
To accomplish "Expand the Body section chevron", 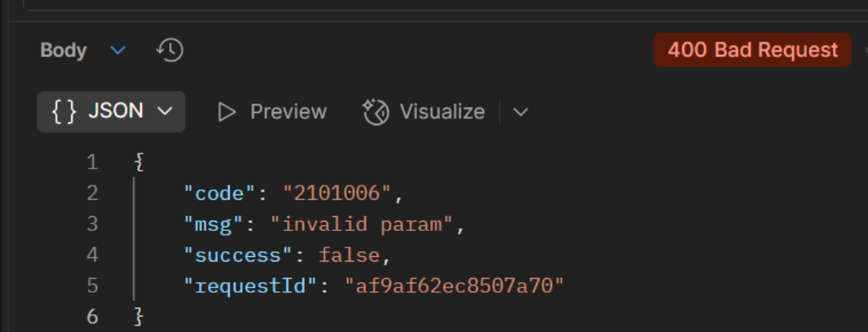I will point(118,51).
